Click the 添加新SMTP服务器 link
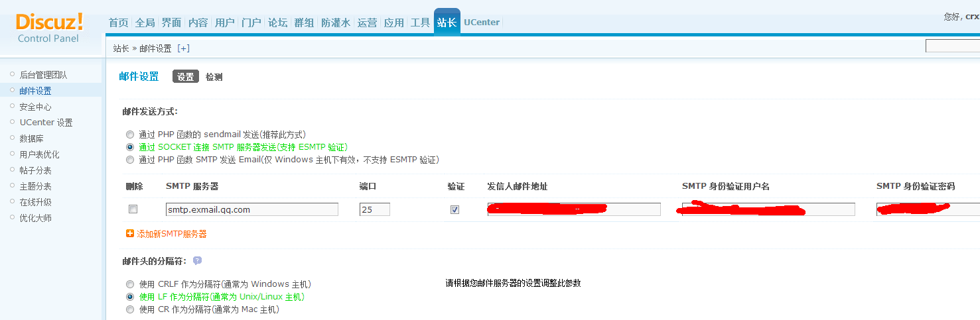This screenshot has height=320, width=980. pyautogui.click(x=172, y=234)
